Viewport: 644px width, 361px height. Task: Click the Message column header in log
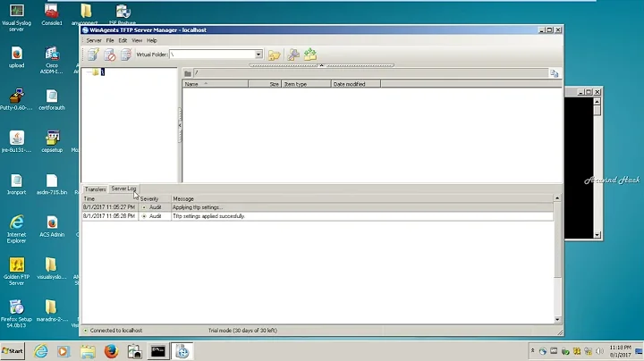point(362,198)
